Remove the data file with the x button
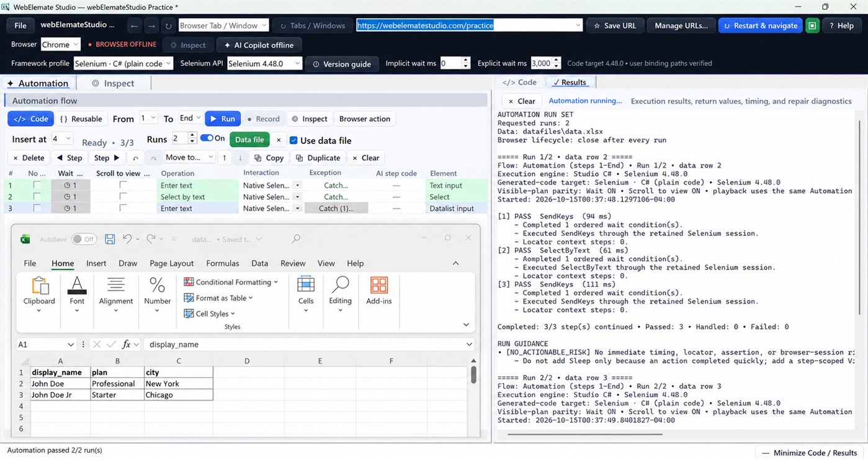Viewport: 868px width, 460px height. 279,140
